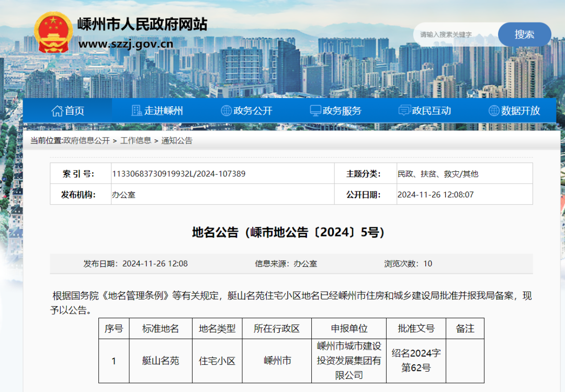Click the 浏览次数 view count text
This screenshot has height=392, width=565.
[x=408, y=264]
